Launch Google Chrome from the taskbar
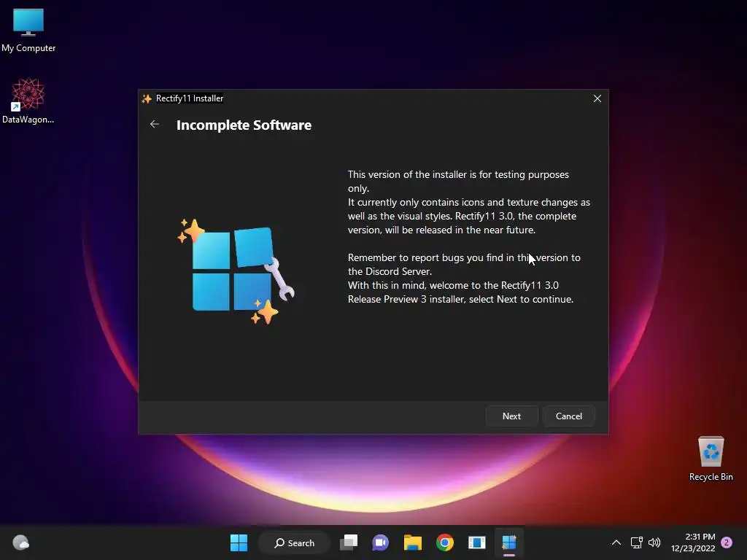747x560 pixels. [x=444, y=542]
